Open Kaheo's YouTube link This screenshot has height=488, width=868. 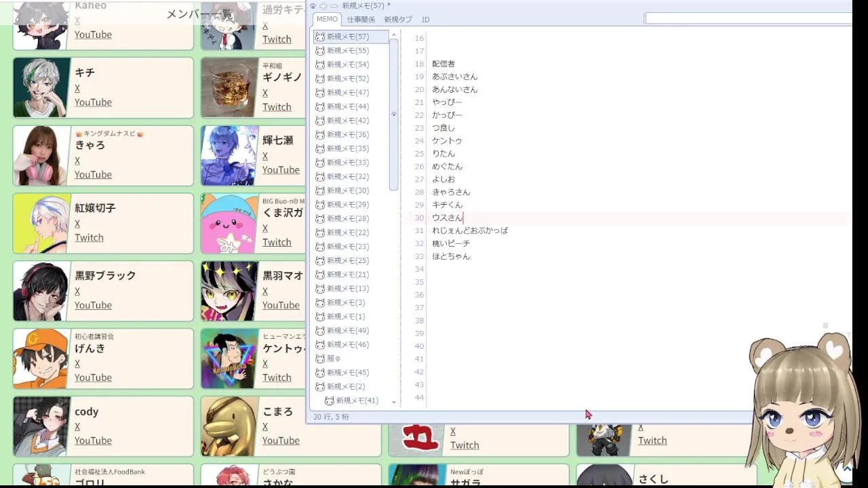point(93,35)
